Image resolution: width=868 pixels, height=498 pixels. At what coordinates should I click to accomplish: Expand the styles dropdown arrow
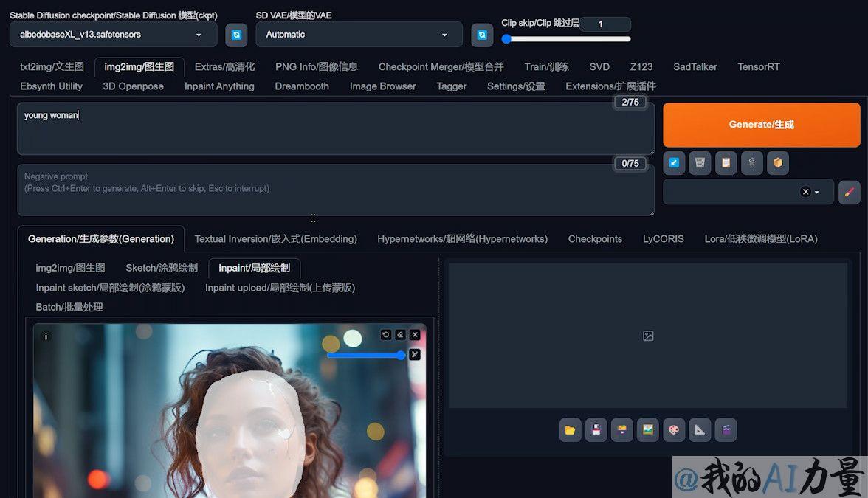click(816, 193)
